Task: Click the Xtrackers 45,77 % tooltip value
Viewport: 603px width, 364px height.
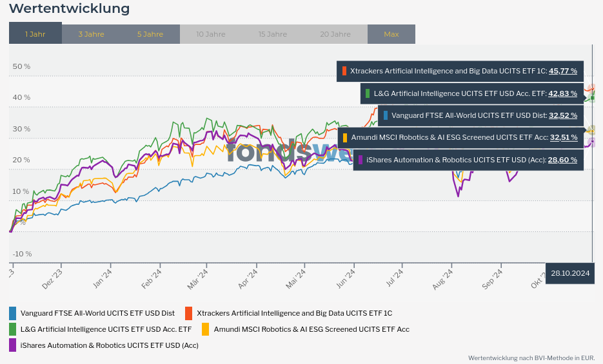Action: [562, 72]
